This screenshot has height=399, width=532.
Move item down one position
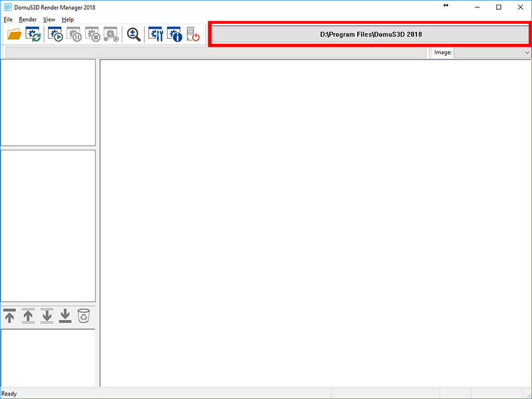pos(47,316)
